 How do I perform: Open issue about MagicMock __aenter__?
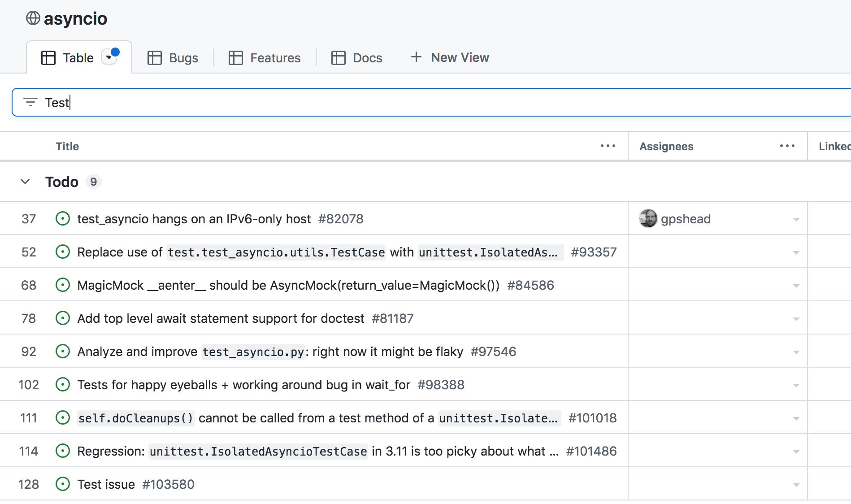(288, 285)
